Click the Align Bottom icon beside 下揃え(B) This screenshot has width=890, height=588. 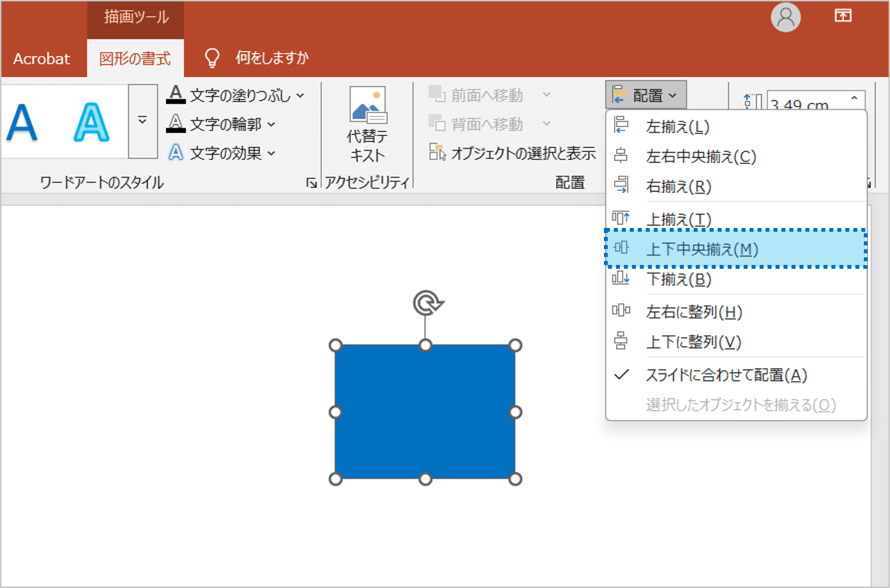click(x=621, y=278)
